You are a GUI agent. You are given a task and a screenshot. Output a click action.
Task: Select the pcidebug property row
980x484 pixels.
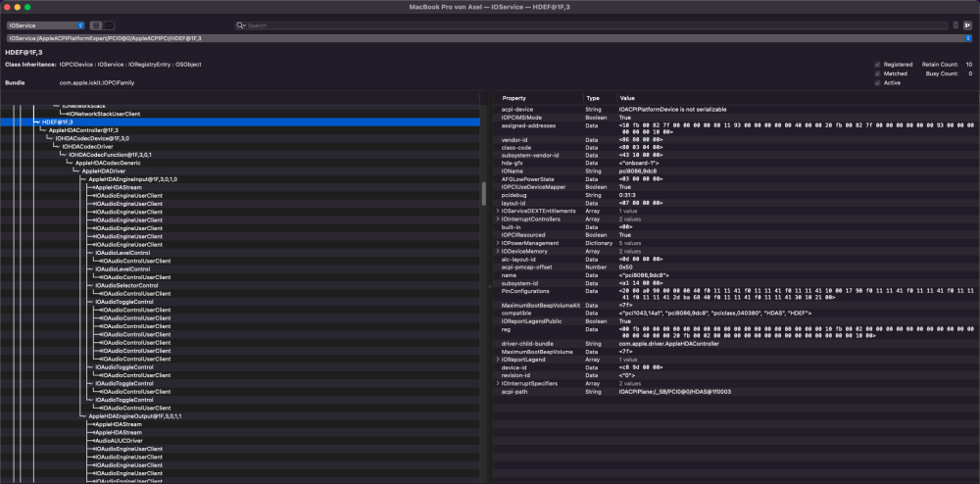point(736,195)
